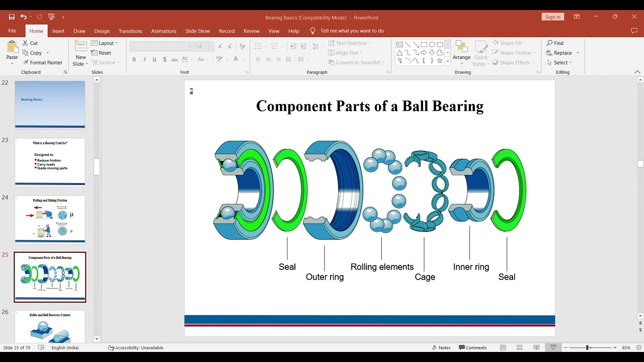Open the Shape Effects dropdown

512,63
